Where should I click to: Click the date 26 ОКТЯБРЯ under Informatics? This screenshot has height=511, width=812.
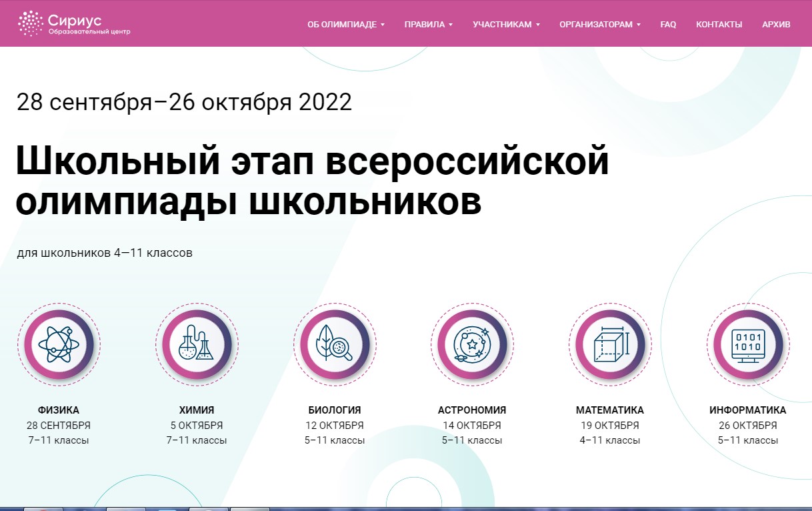coord(748,426)
